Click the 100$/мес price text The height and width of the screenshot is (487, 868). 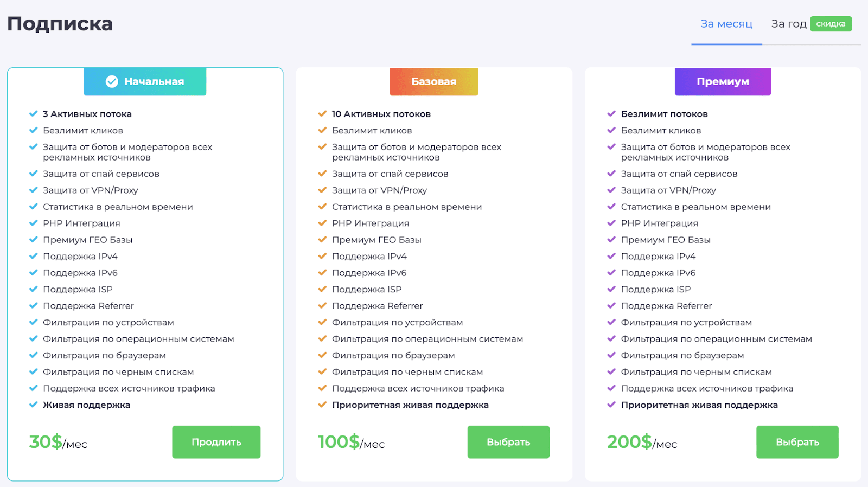click(351, 442)
